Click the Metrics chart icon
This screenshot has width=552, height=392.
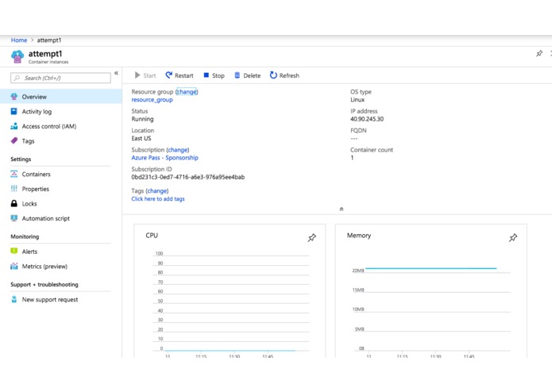(x=14, y=266)
